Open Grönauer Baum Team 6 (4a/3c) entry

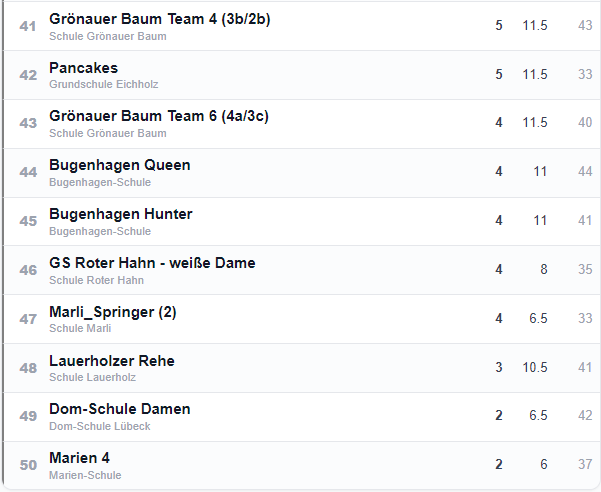click(x=158, y=116)
